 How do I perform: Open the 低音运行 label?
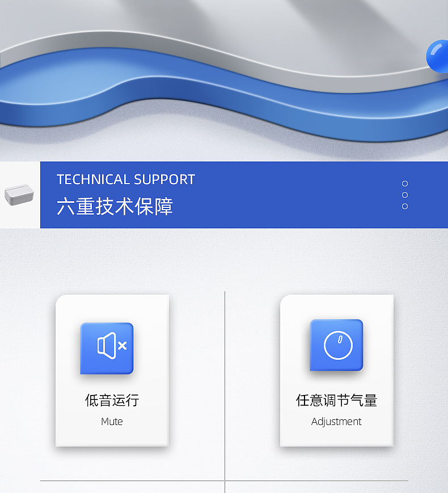click(112, 400)
